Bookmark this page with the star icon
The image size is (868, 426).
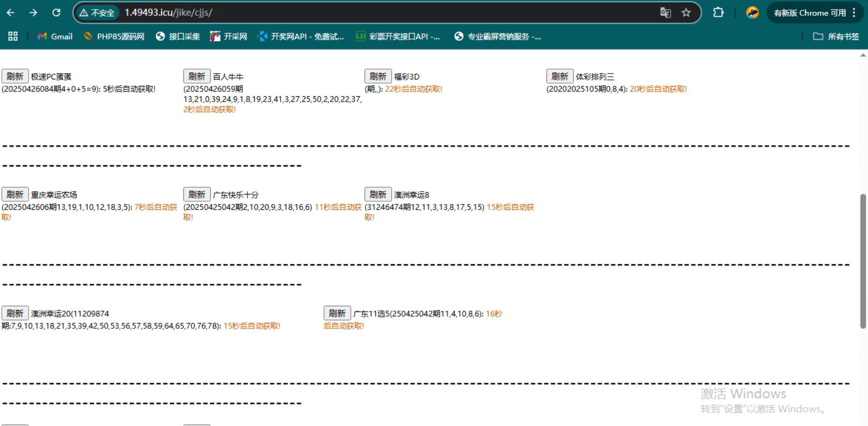(686, 13)
